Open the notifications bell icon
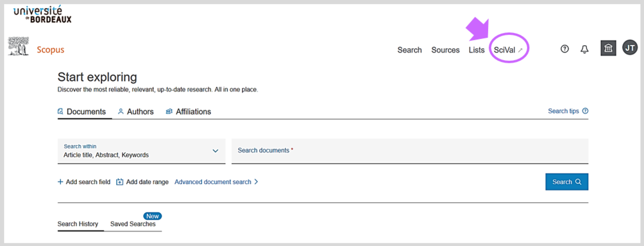The width and height of the screenshot is (644, 246). pyautogui.click(x=584, y=49)
